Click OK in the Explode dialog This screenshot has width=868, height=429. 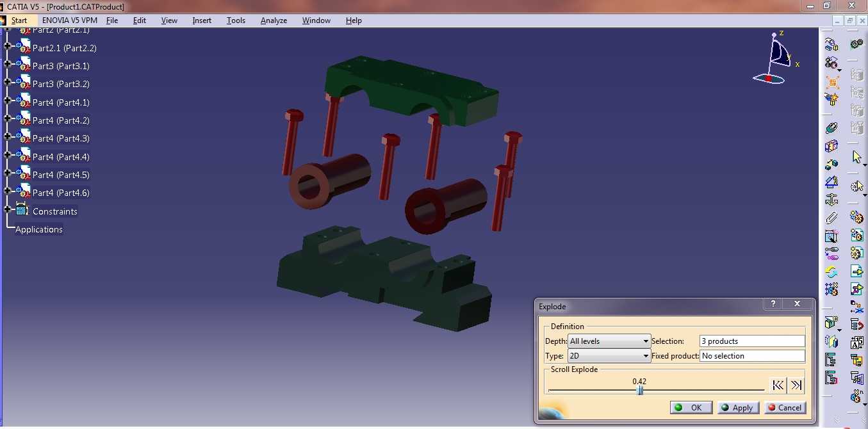[x=691, y=407]
